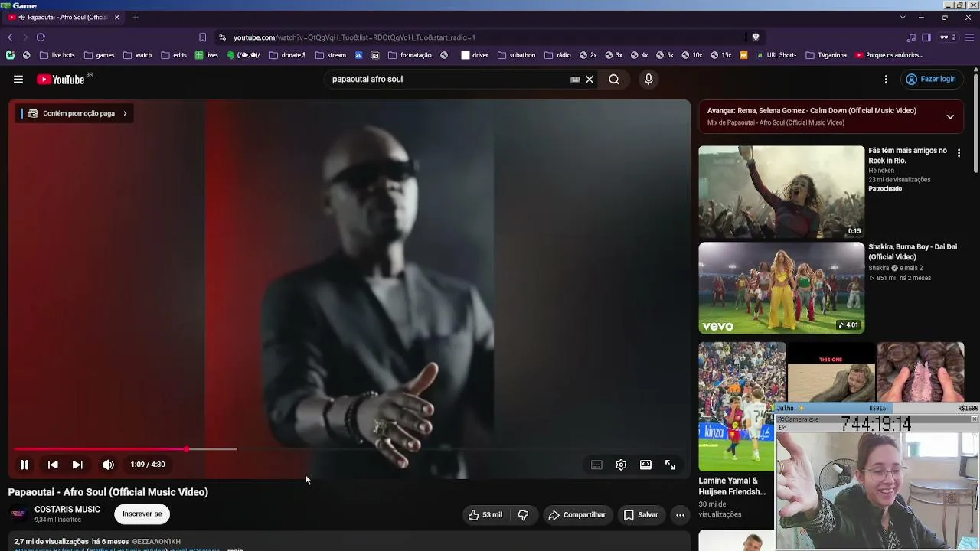This screenshot has height=551, width=980.
Task: Click the 'Compartilhar' share button
Action: [x=577, y=515]
